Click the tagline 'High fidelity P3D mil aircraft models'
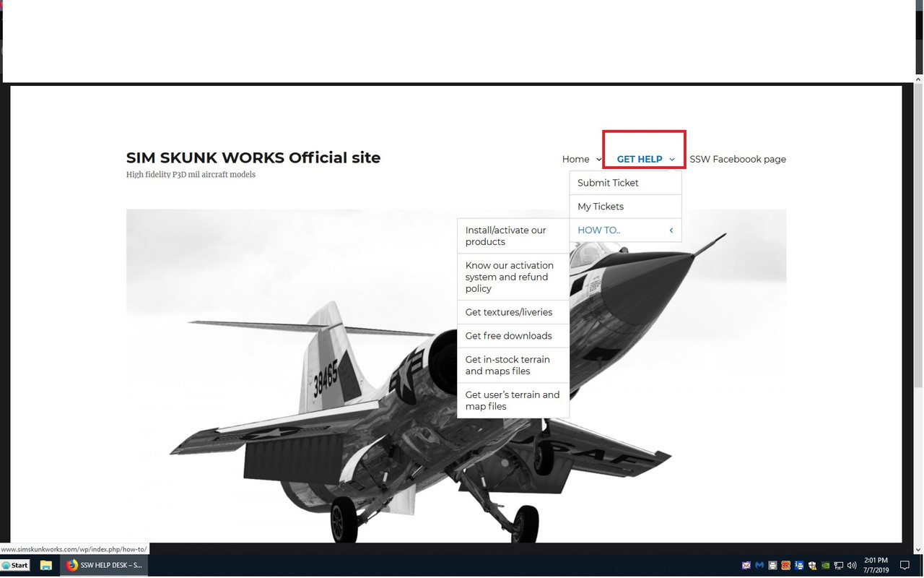The image size is (924, 578). click(191, 175)
